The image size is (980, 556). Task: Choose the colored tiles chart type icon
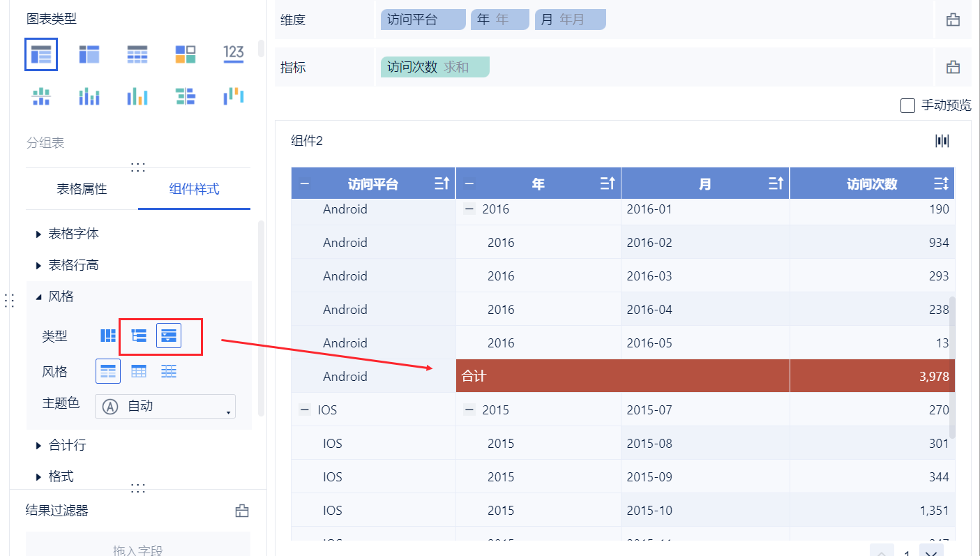[x=186, y=54]
